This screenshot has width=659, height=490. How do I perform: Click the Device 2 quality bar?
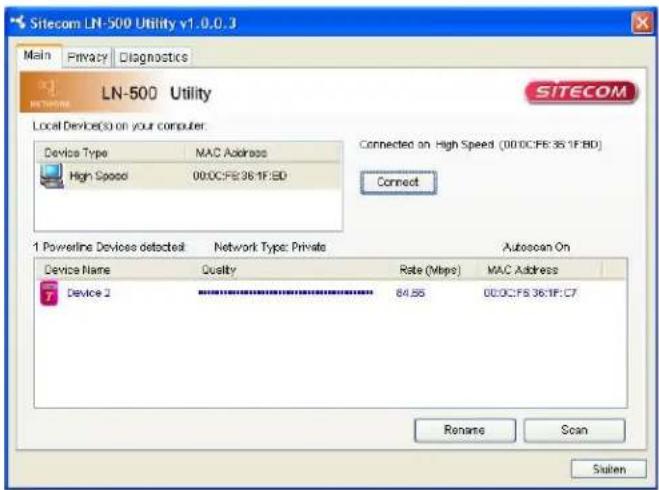coord(285,292)
